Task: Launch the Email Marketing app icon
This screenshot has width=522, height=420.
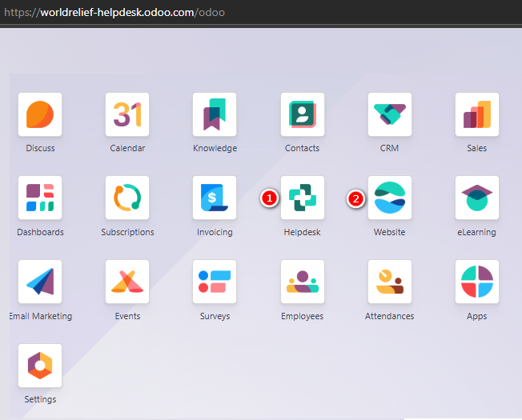Action: click(x=40, y=282)
